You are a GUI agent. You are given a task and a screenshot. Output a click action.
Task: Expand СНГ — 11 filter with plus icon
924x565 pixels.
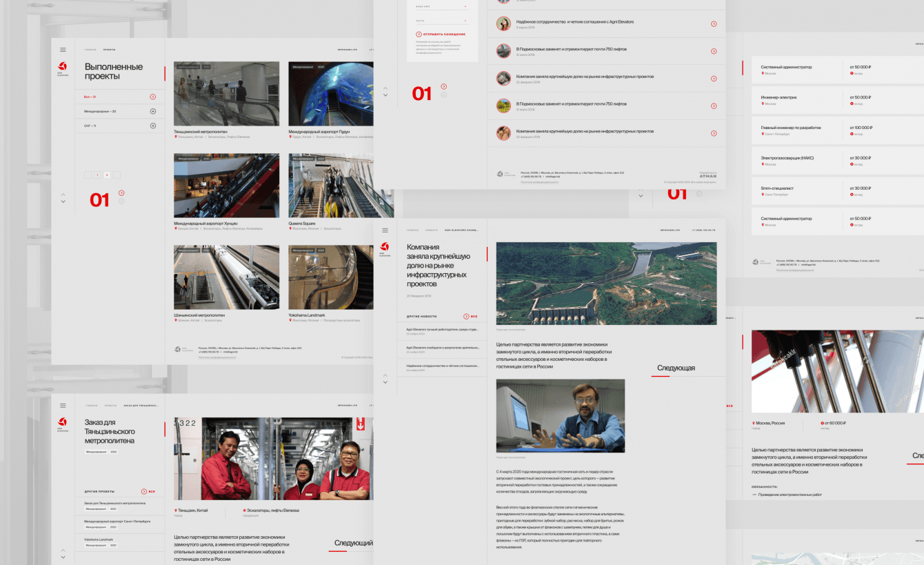pyautogui.click(x=153, y=126)
